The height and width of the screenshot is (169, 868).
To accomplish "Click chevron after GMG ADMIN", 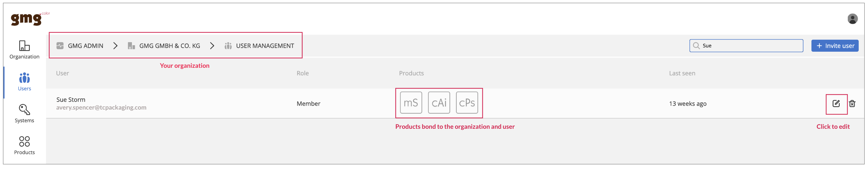I will click(x=115, y=46).
